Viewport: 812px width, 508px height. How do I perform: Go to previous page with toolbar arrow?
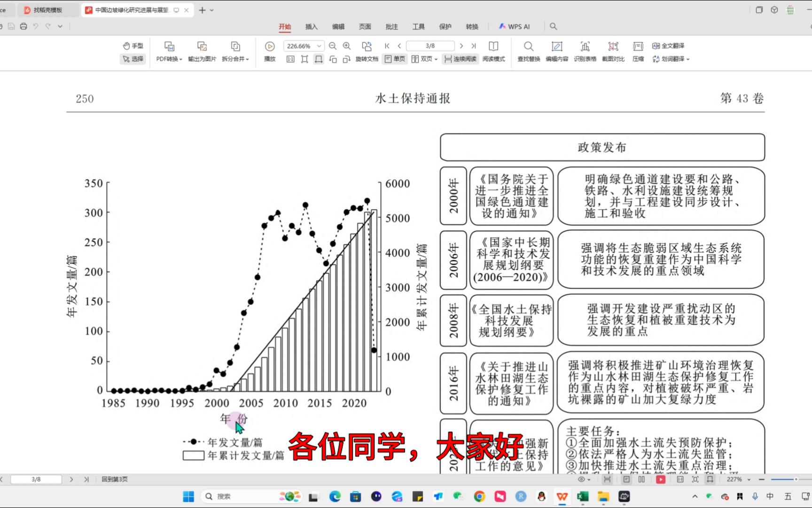pyautogui.click(x=399, y=46)
